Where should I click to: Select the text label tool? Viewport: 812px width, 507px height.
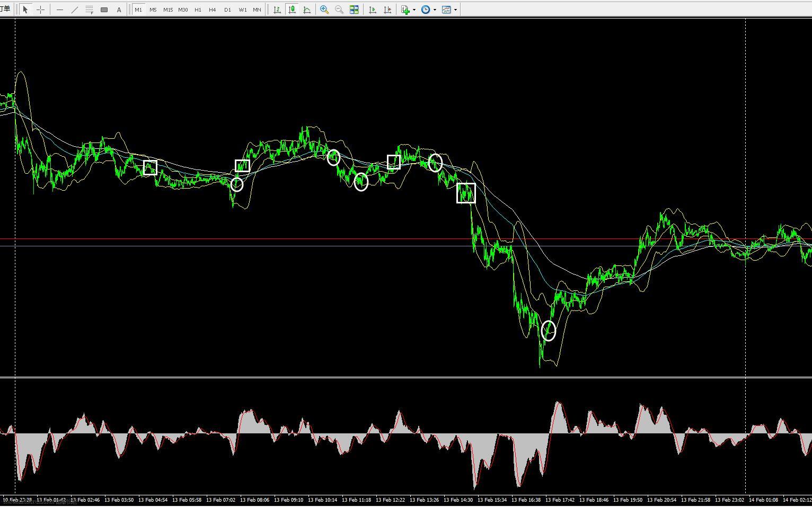[x=119, y=10]
